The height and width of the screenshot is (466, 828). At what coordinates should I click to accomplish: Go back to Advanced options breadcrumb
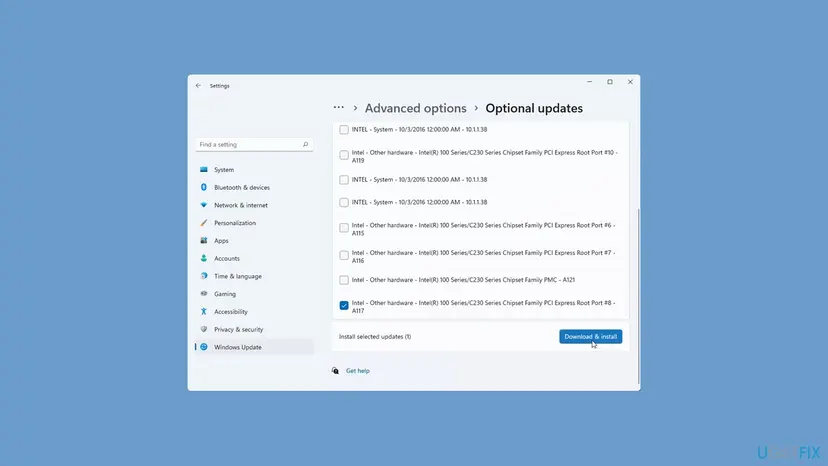pyautogui.click(x=416, y=108)
